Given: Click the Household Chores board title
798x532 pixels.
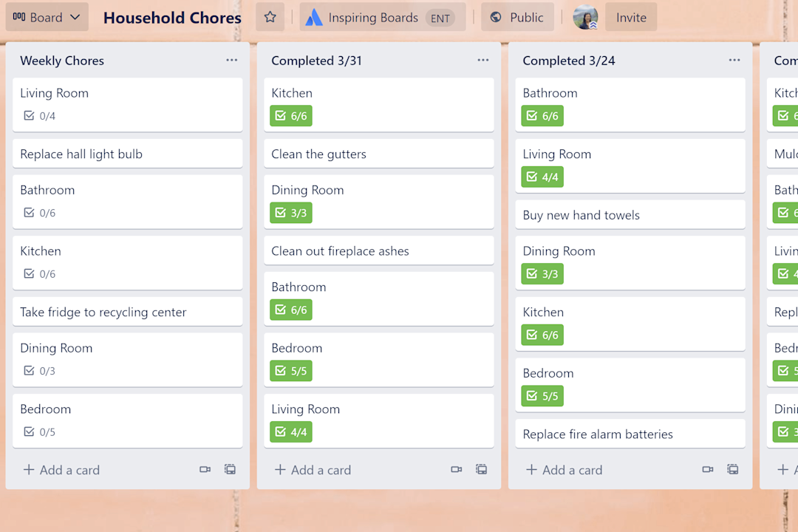Looking at the screenshot, I should pyautogui.click(x=171, y=18).
